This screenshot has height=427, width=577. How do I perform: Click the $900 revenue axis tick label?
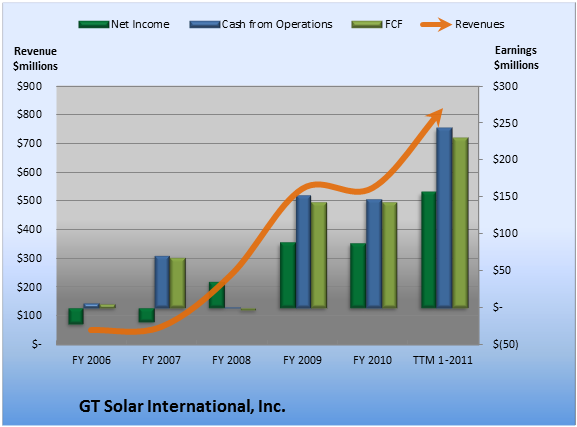29,86
